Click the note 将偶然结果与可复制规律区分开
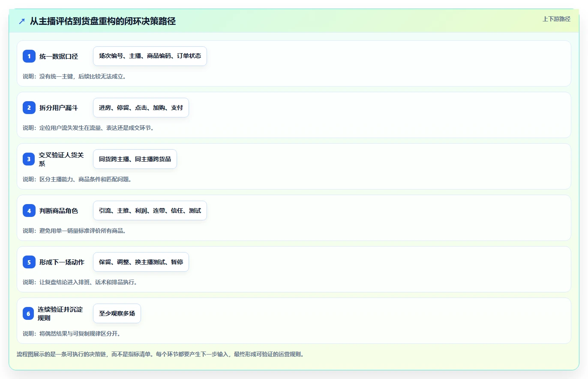The width and height of the screenshot is (588, 379). click(72, 334)
